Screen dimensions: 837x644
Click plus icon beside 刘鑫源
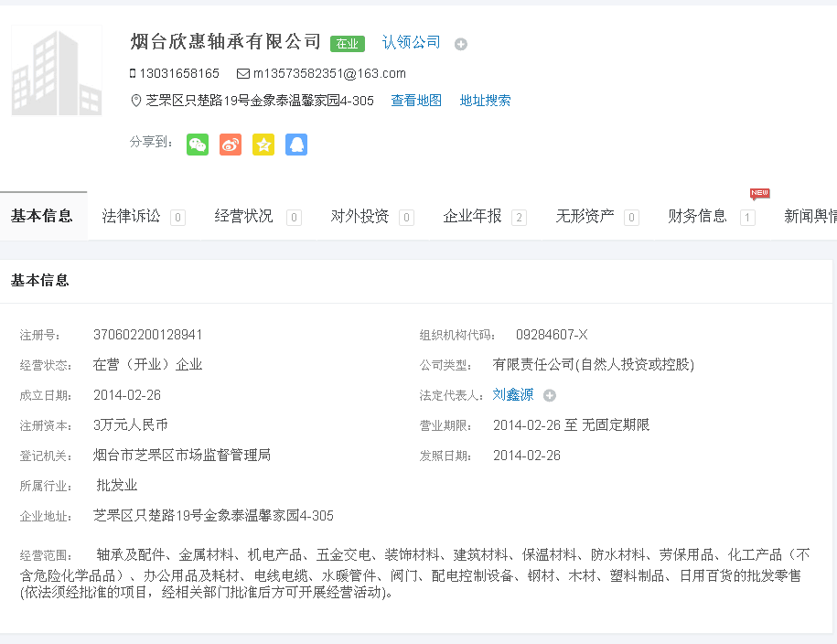click(550, 396)
